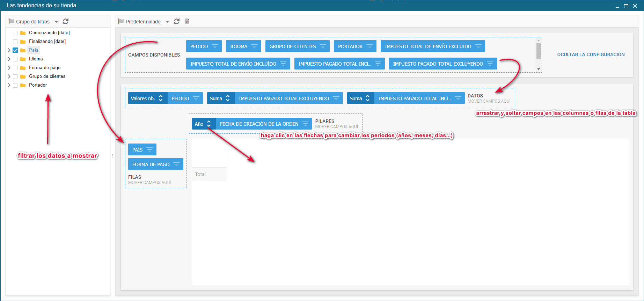Viewport: 644px width, 301px height.
Task: Select the Grupo de clientes tree item
Action: (x=47, y=76)
